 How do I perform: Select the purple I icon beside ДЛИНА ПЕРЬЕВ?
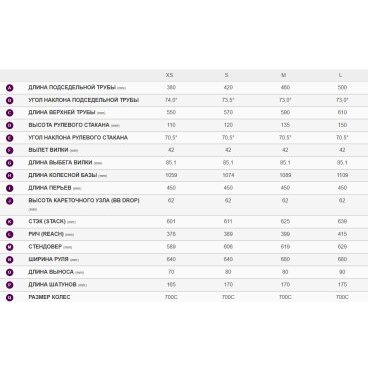[x=10, y=188]
